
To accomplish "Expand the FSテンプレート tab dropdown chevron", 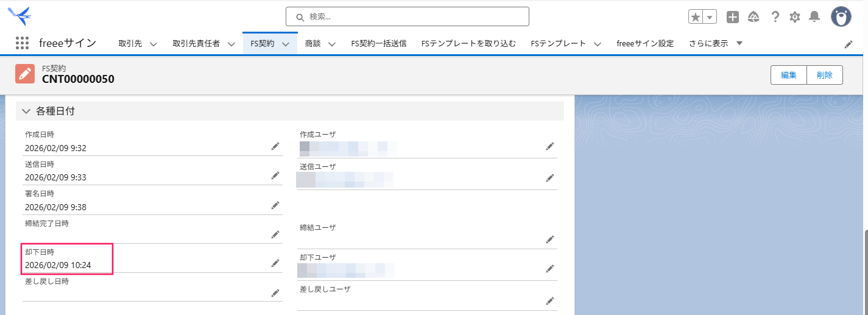I will click(597, 44).
